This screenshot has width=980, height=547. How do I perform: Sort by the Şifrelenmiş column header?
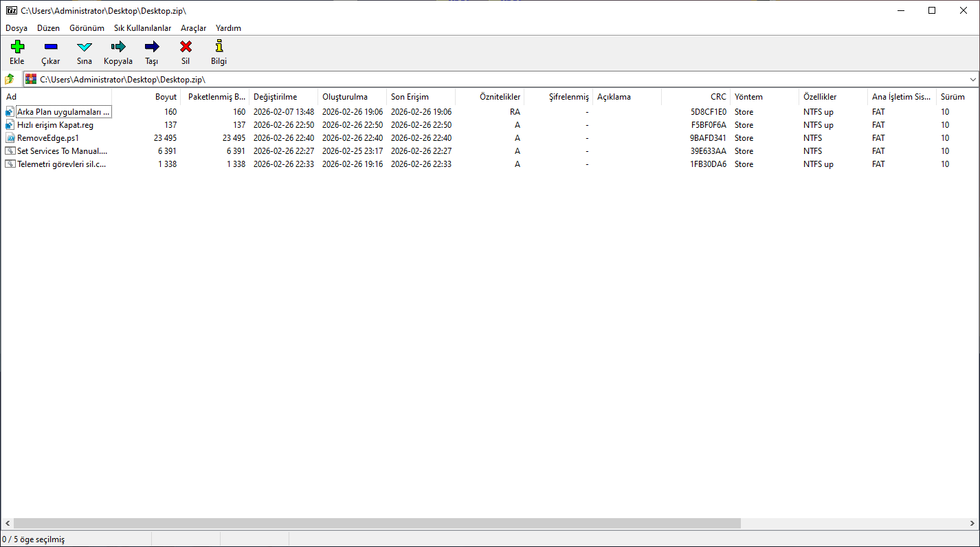(x=558, y=97)
